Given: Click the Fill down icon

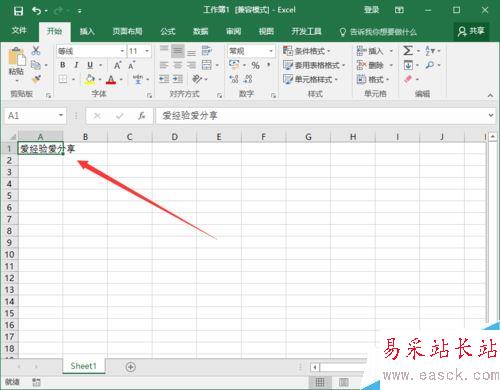Looking at the screenshot, I should pos(408,65).
